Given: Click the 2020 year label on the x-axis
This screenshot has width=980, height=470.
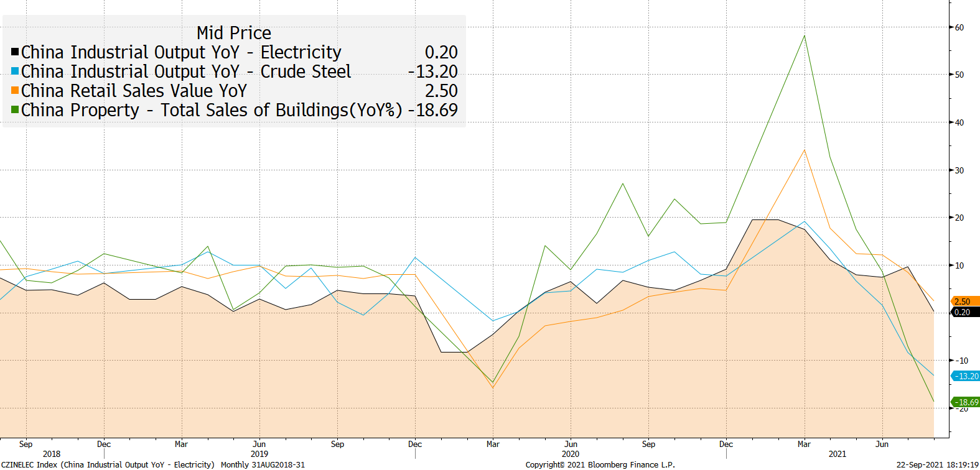Looking at the screenshot, I should click(571, 454).
